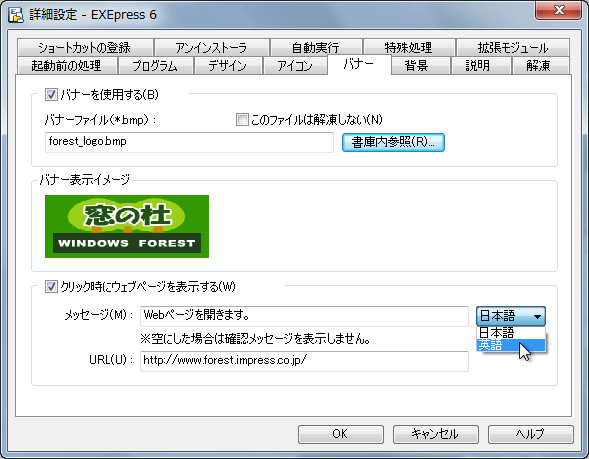Click the キャンセル button
589x459 pixels.
(x=436, y=434)
